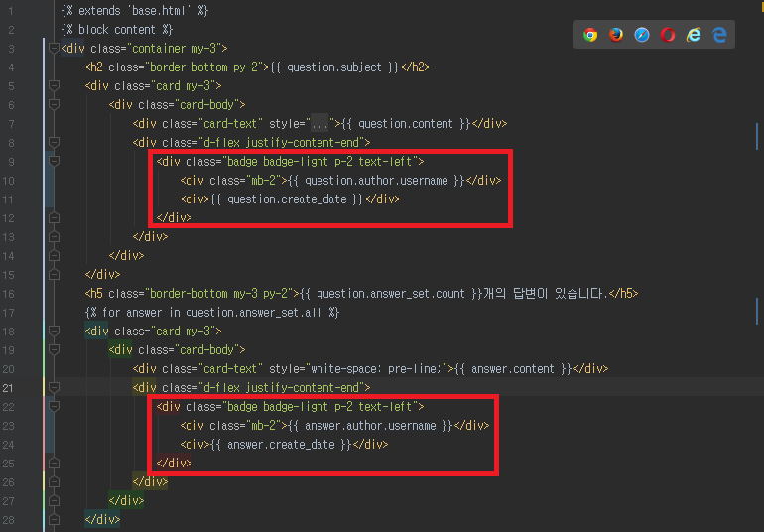Collapse the container my-3 div on line 3

coord(55,48)
